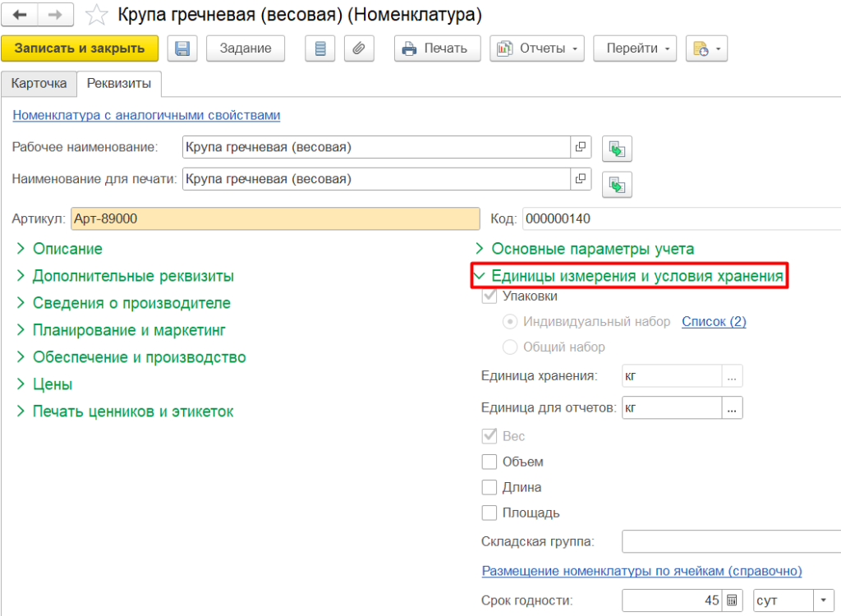
Task: Toggle the Упаковки checkbox
Action: 489,297
